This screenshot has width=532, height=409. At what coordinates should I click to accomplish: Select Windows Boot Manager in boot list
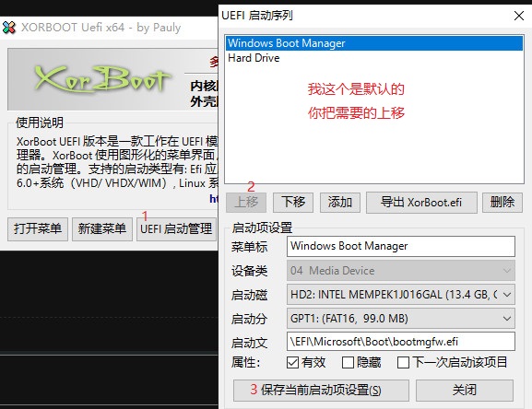tap(374, 43)
